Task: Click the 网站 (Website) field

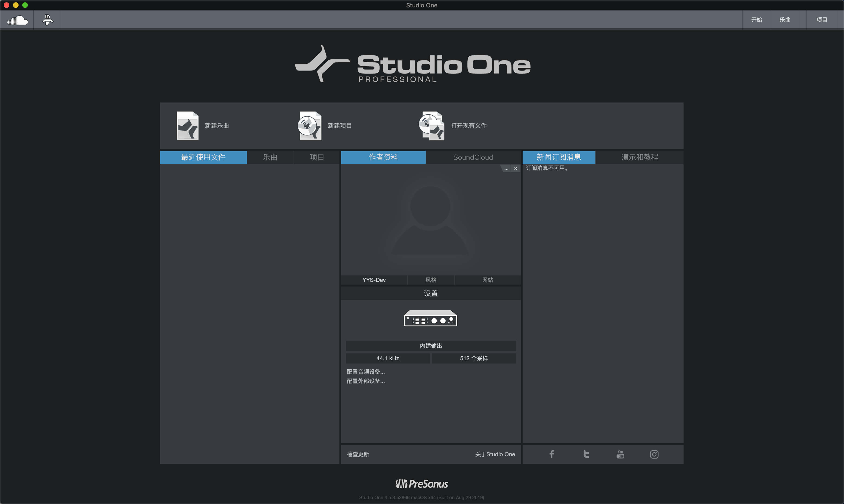Action: click(x=487, y=280)
